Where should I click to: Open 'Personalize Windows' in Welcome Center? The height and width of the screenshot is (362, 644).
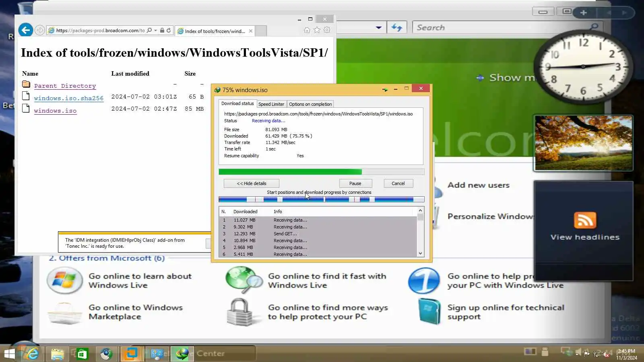pyautogui.click(x=490, y=216)
